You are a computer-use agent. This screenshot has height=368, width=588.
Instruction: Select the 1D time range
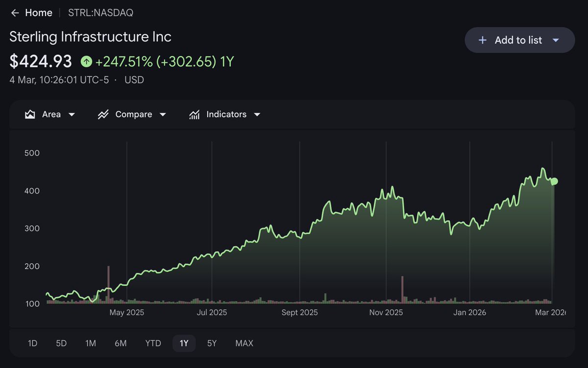coord(32,343)
